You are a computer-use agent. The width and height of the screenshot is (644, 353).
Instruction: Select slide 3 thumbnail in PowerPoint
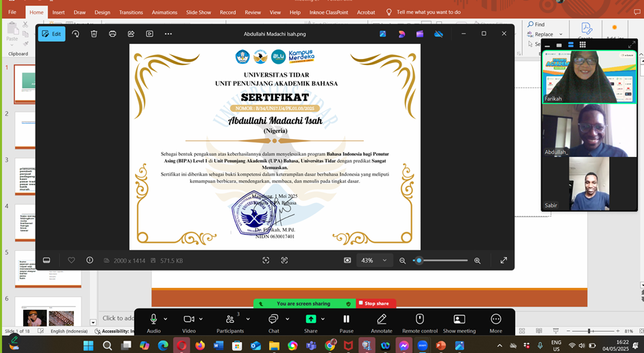coord(25,176)
